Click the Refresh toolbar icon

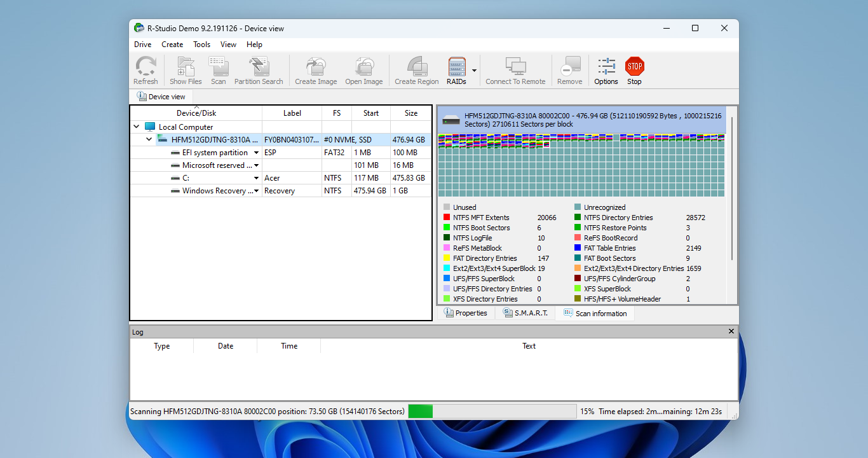point(146,71)
